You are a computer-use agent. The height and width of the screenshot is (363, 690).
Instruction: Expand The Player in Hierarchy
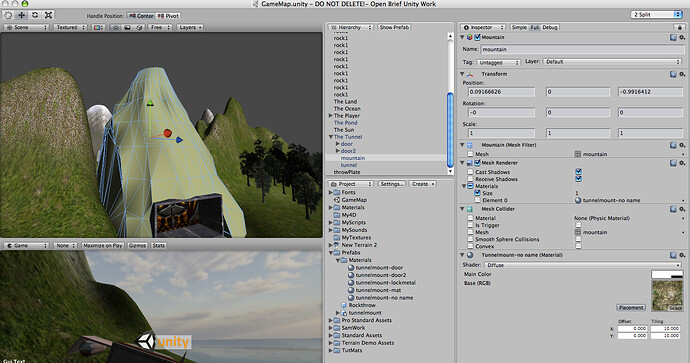tap(330, 115)
